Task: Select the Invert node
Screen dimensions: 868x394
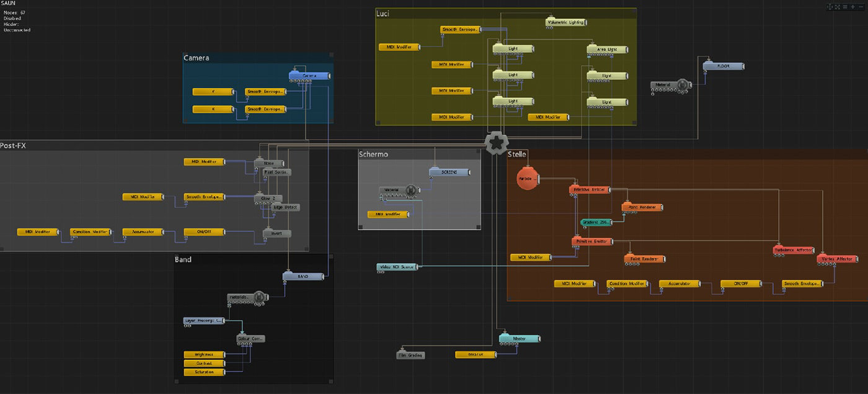Action: pos(277,233)
